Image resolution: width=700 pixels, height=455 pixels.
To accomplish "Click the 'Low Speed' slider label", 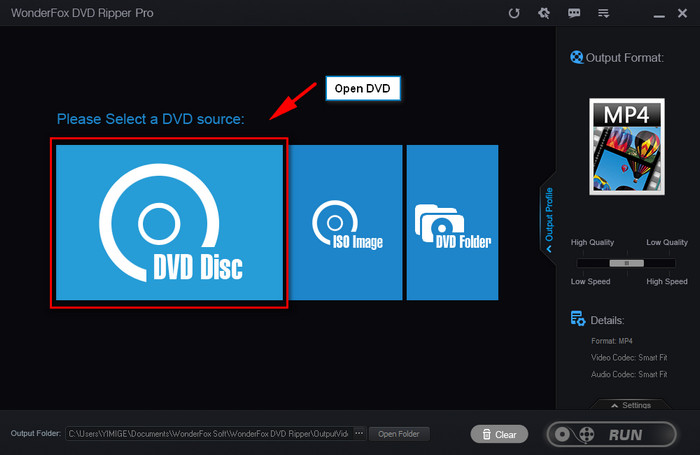I will coord(590,281).
